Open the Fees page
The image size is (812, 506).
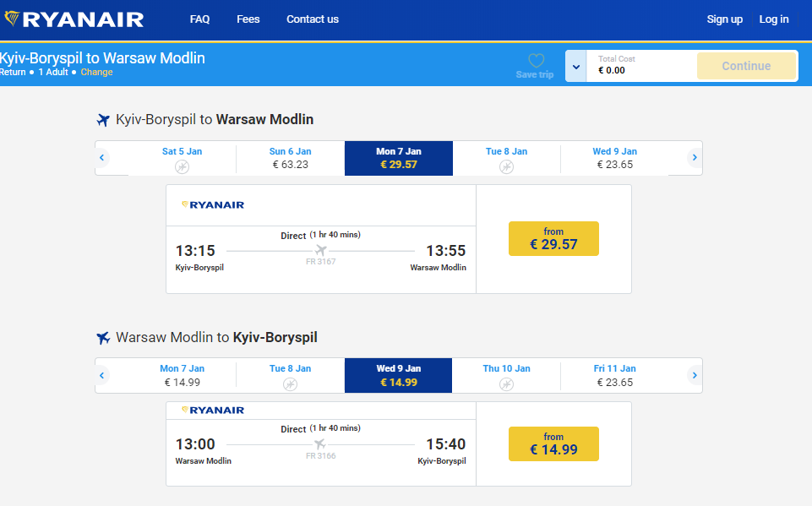click(248, 19)
